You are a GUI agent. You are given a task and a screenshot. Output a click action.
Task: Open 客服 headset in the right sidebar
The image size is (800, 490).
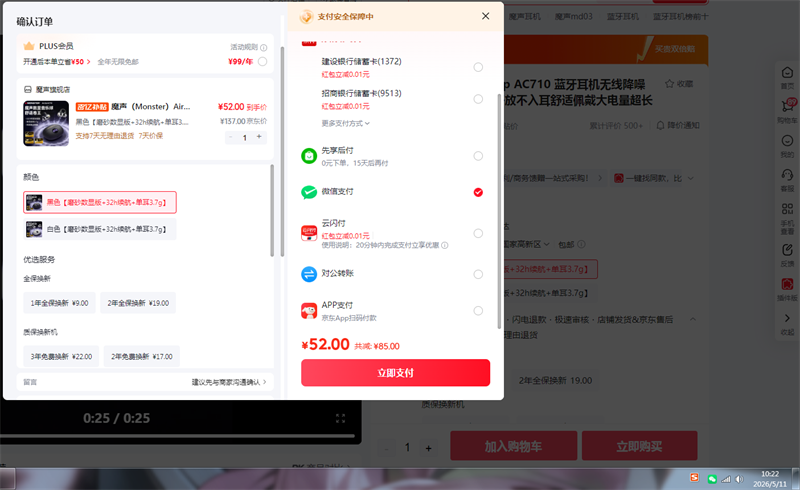[787, 180]
